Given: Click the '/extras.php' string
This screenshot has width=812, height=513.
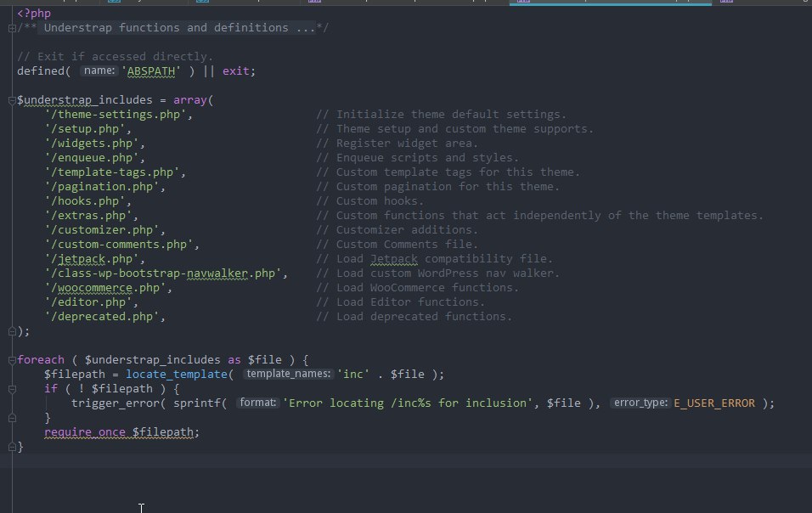Looking at the screenshot, I should (x=88, y=216).
